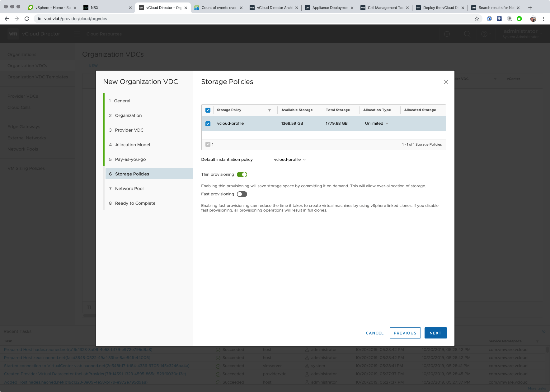
Task: Disable the Thin provisioning switch
Action: tap(242, 175)
